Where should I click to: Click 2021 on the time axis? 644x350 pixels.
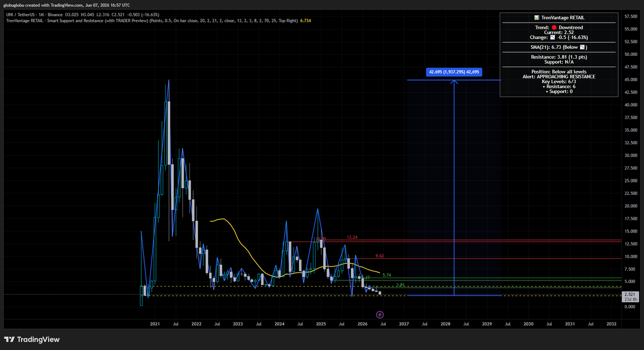coord(155,324)
